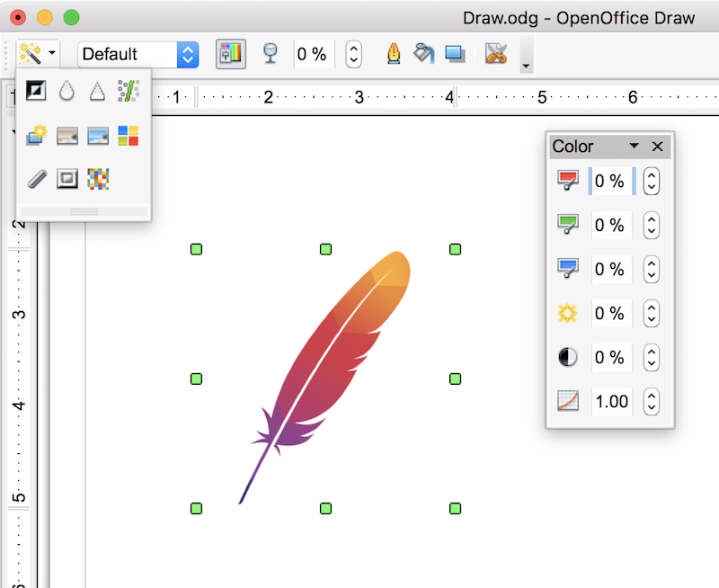The image size is (719, 588).
Task: Toggle the Color panel visibility icon
Action: coord(231,54)
